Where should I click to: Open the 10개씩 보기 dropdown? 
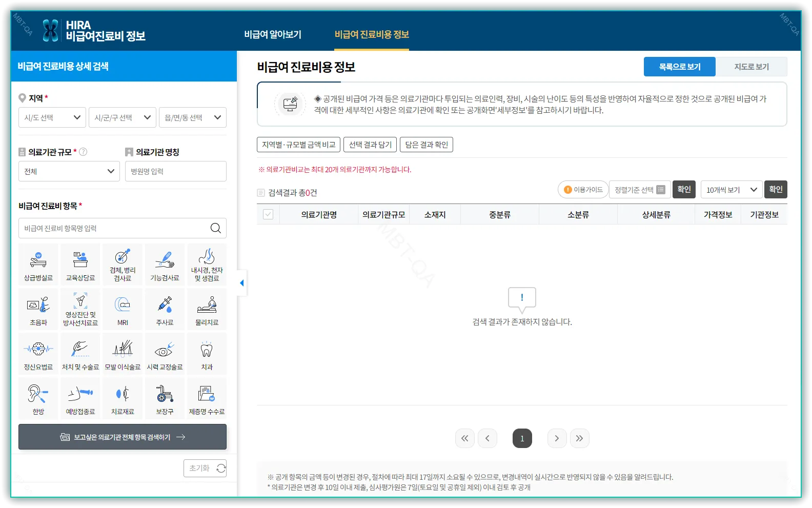coord(732,190)
